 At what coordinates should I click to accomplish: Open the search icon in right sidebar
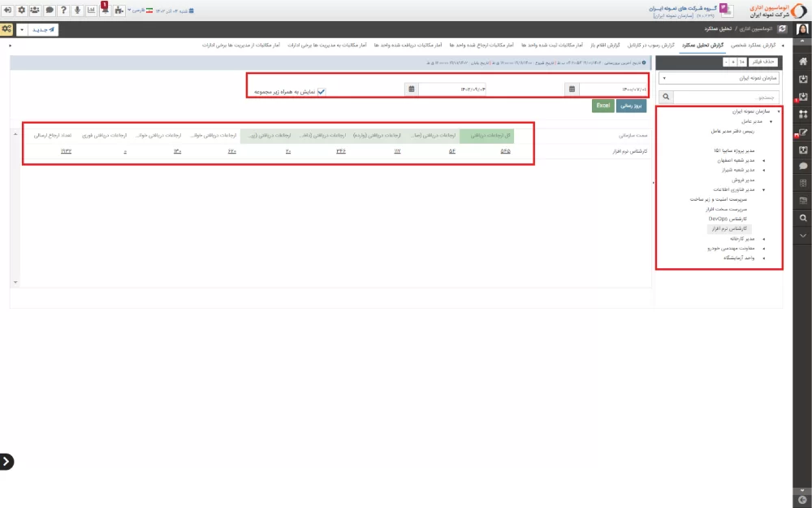click(x=802, y=218)
